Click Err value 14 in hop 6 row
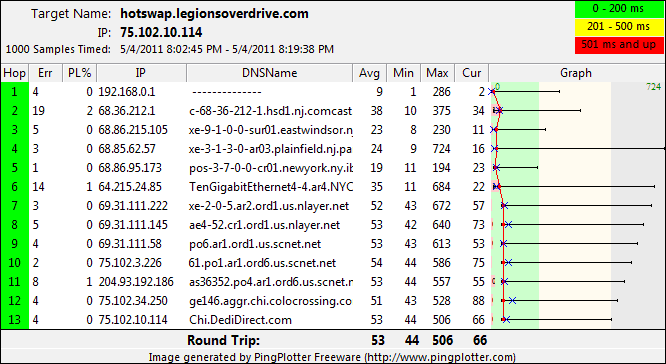Screen dimensions: 666x364 (39, 187)
